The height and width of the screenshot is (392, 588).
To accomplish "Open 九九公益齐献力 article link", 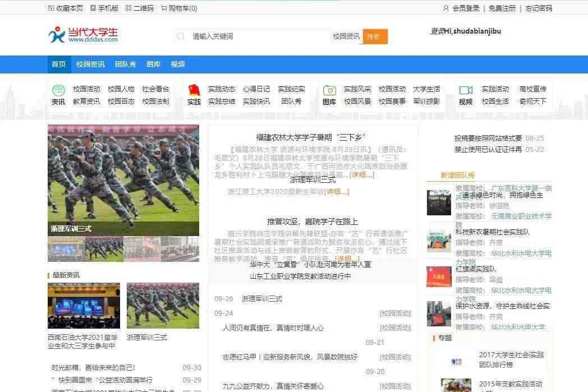I will (x=273, y=386).
